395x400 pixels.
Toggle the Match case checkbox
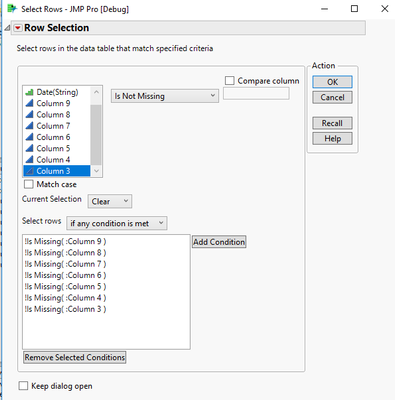pyautogui.click(x=29, y=184)
